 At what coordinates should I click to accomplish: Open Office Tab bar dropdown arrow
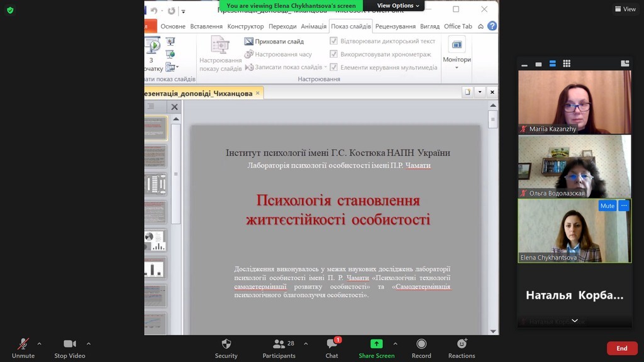(480, 92)
